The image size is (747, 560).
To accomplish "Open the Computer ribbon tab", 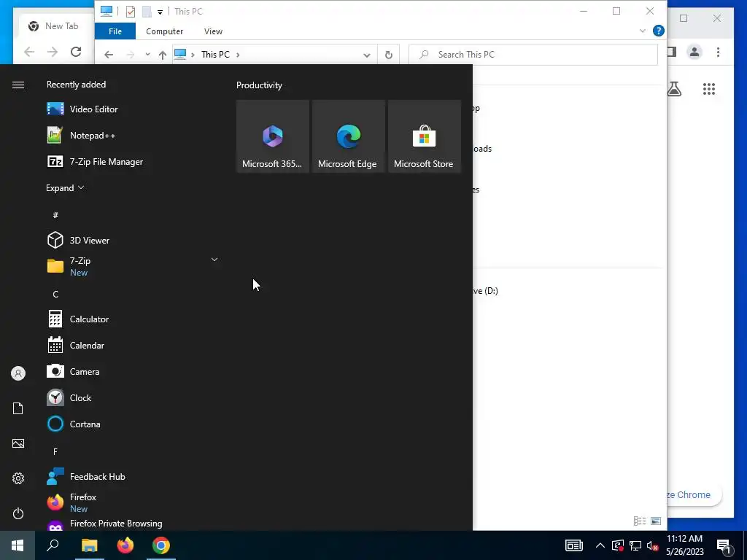I will tap(164, 31).
